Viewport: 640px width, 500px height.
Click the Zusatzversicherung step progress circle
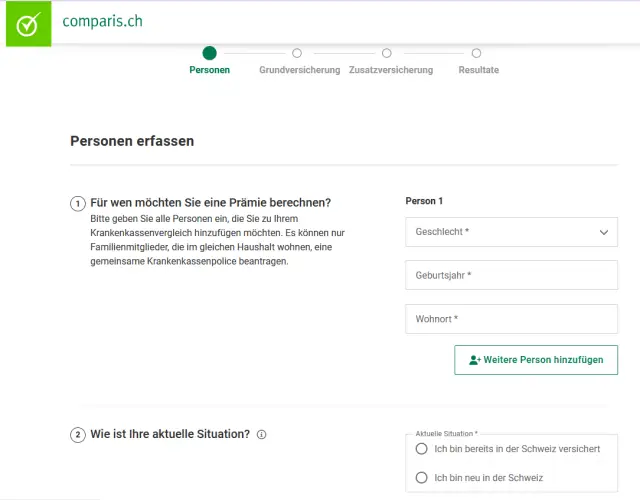tap(387, 53)
